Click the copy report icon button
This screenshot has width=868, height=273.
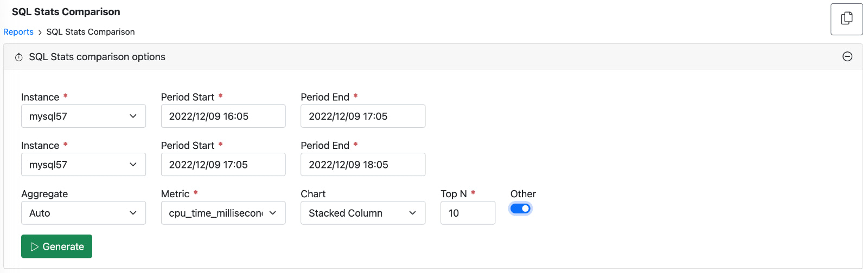pyautogui.click(x=846, y=19)
